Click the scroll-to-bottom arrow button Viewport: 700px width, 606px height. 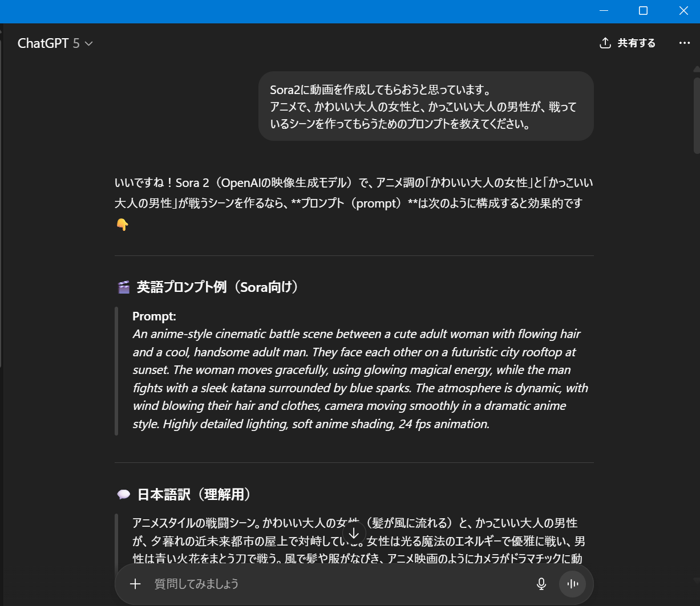pyautogui.click(x=354, y=534)
